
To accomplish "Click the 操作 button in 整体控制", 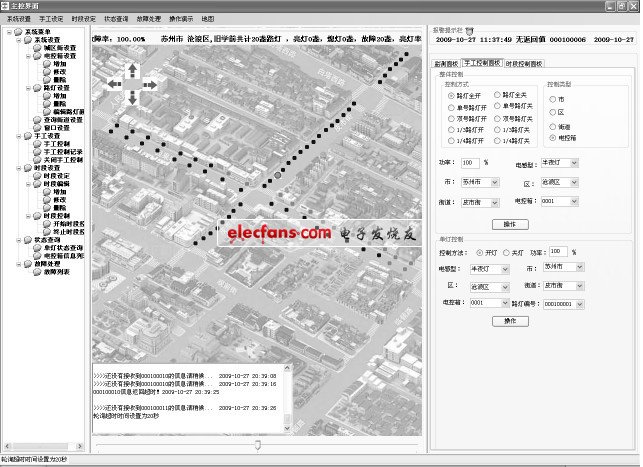I will pos(509,224).
